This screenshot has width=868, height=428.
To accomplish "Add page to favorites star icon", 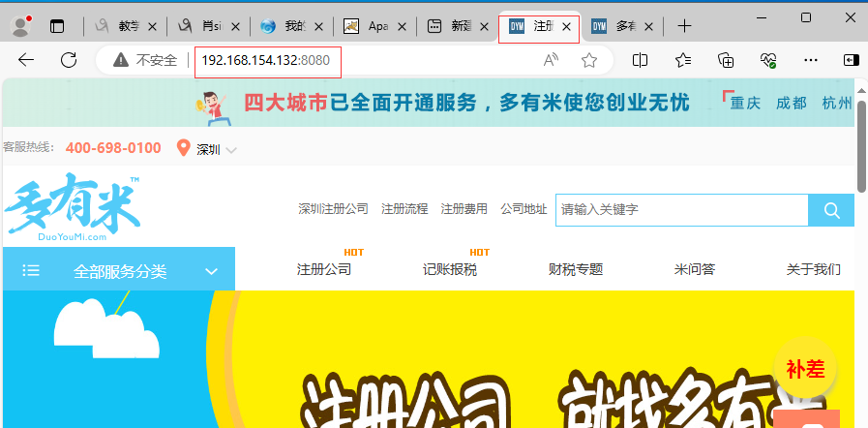I will click(589, 60).
